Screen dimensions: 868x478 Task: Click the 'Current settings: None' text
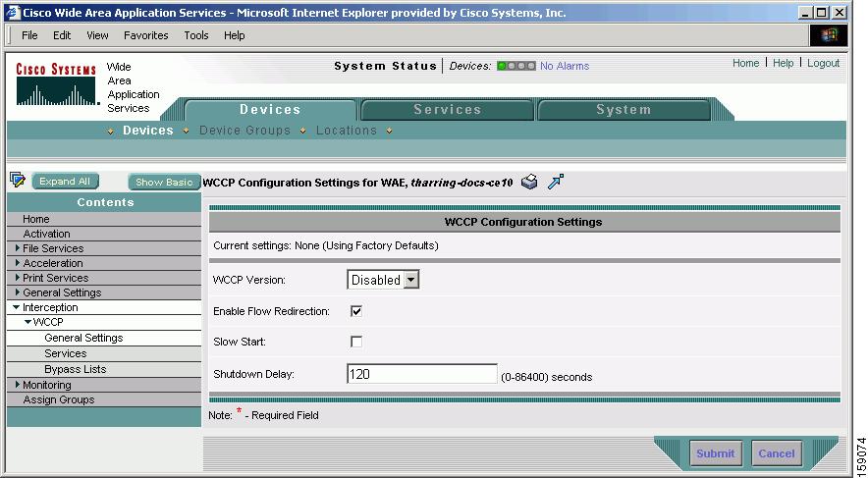click(326, 245)
